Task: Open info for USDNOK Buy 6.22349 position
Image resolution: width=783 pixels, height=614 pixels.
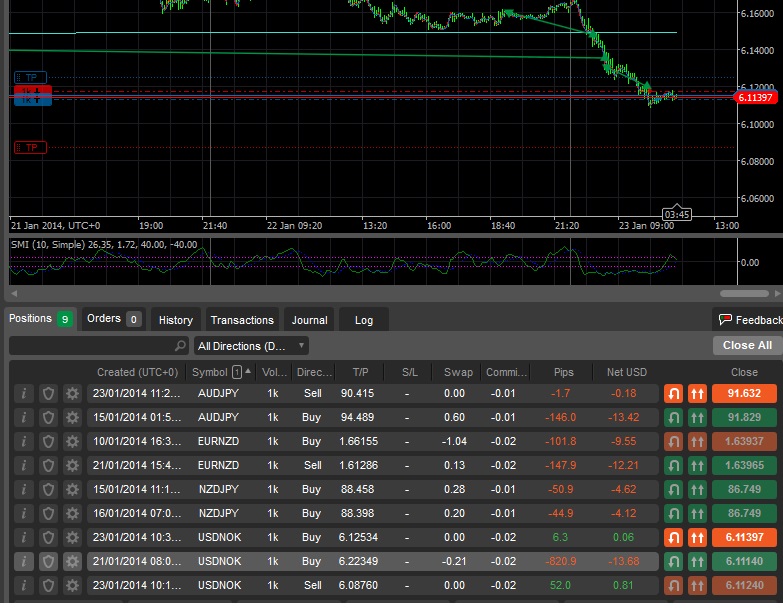Action: (23, 561)
